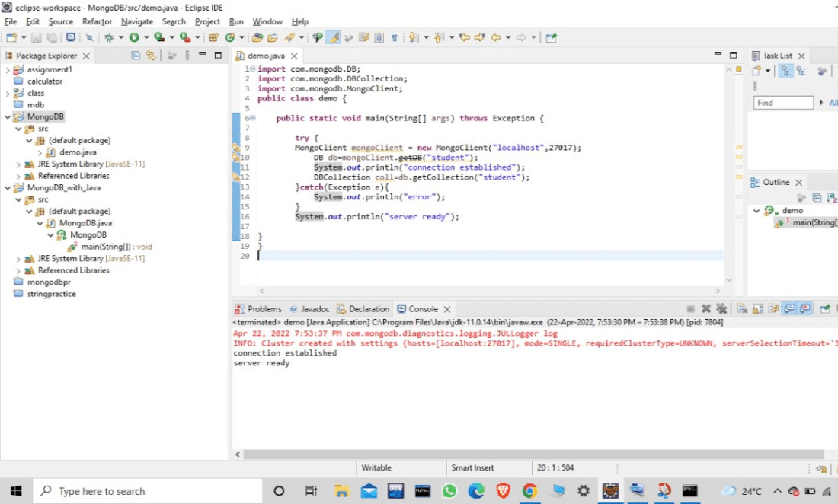This screenshot has width=838, height=504.
Task: Toggle Show Whitespace Characters pilcrow button
Action: point(394,37)
